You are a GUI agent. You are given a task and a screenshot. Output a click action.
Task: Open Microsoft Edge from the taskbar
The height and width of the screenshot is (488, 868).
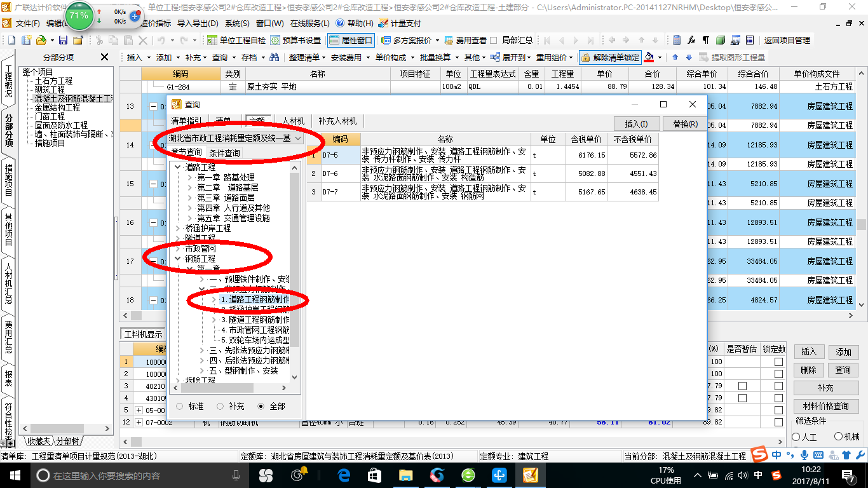[x=344, y=475]
